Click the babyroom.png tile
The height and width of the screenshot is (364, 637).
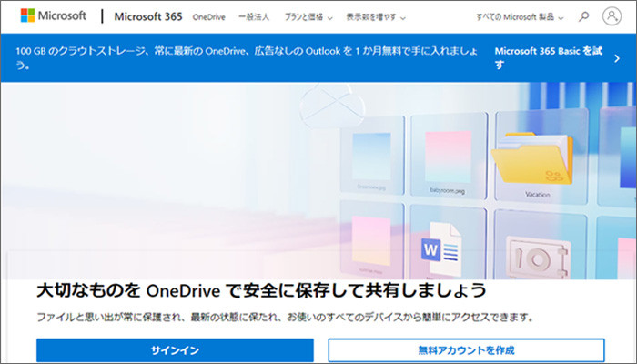[x=449, y=156]
